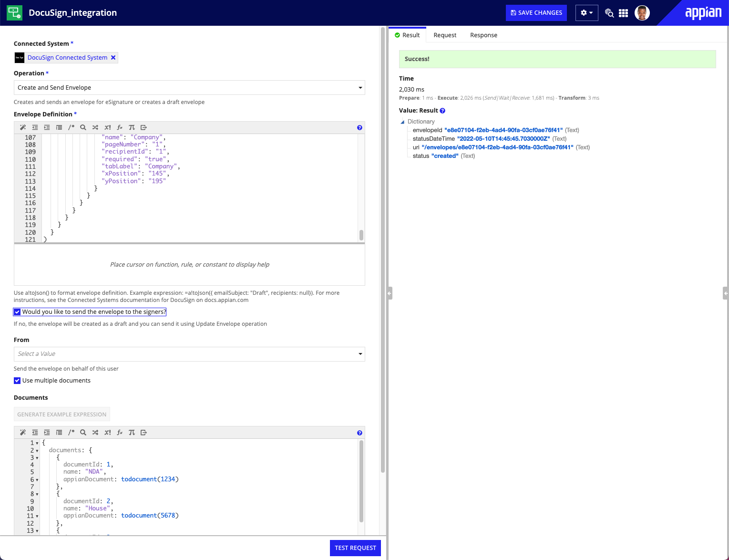Click the outdent icon in Envelope Definition toolbar

35,127
